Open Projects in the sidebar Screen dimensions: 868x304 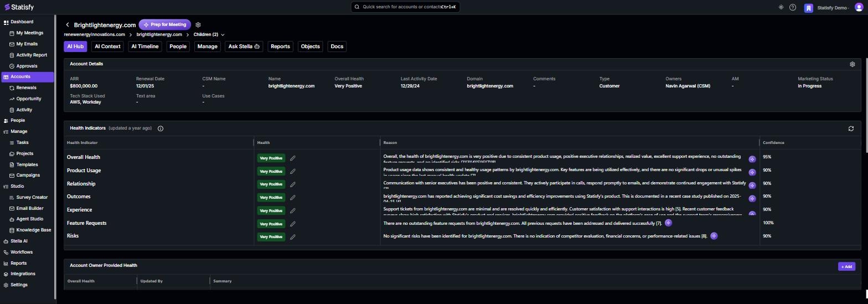[x=24, y=154]
